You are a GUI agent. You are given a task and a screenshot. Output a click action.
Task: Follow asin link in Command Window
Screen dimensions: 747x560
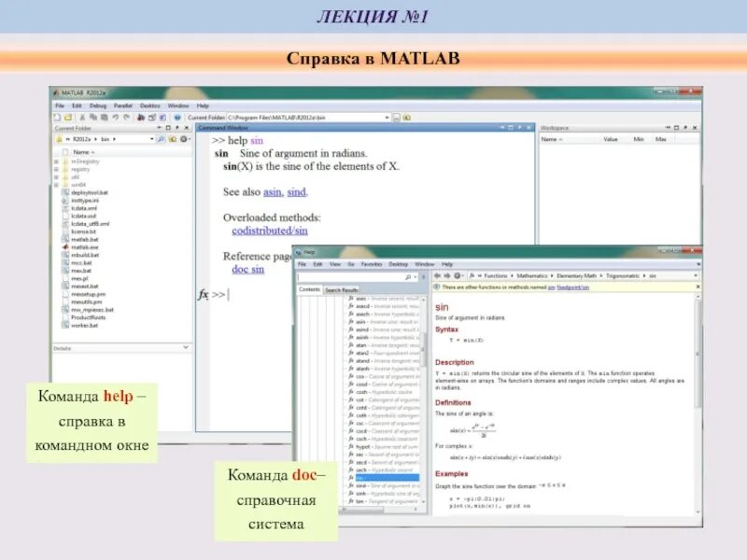pyautogui.click(x=273, y=192)
